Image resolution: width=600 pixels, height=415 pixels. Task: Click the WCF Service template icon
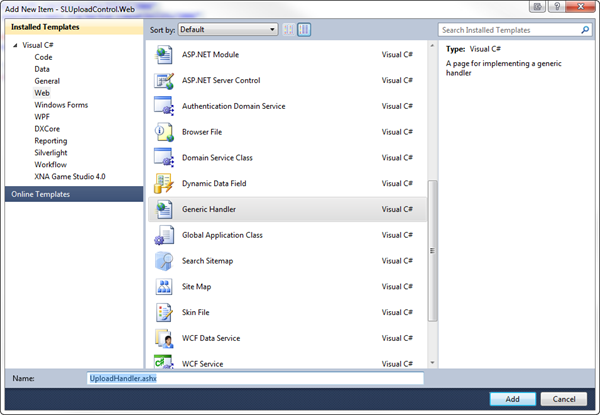[x=164, y=361]
